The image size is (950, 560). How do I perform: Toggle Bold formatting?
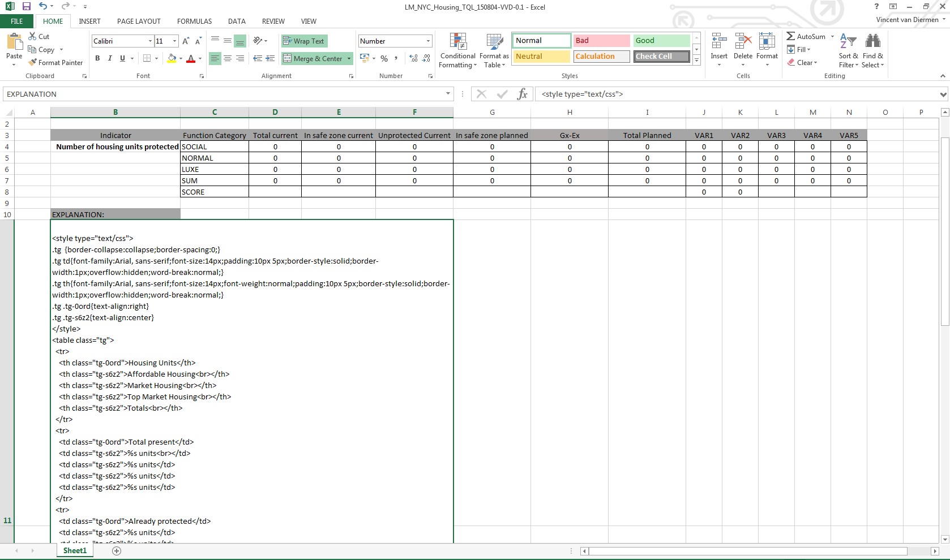[x=97, y=58]
